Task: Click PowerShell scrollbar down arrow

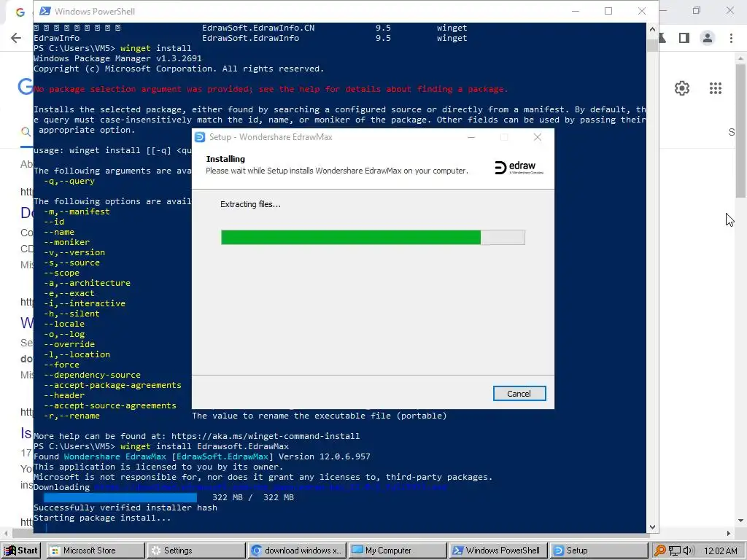Action: pyautogui.click(x=652, y=527)
